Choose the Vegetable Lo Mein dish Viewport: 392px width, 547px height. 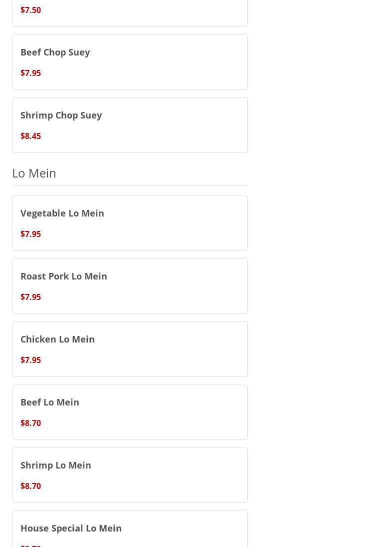(62, 213)
